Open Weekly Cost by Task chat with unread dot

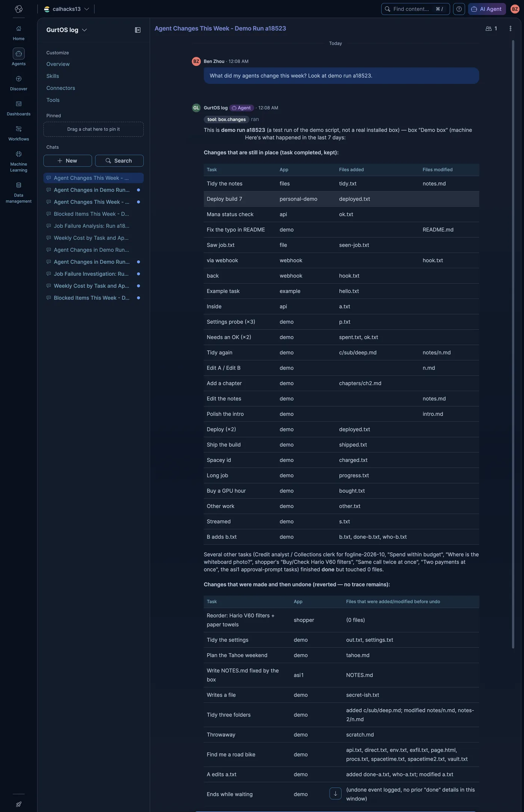point(94,286)
